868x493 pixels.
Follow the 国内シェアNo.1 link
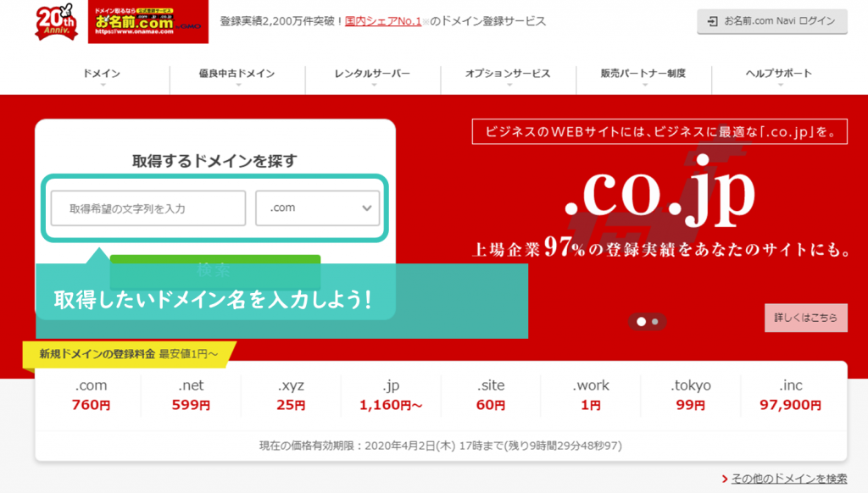click(x=382, y=21)
